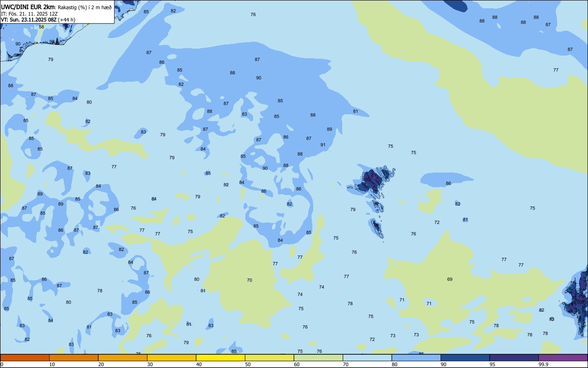
Task: Click the 'VT: Sun. 23.11.2025 08Z' valid time
Action: [28, 20]
